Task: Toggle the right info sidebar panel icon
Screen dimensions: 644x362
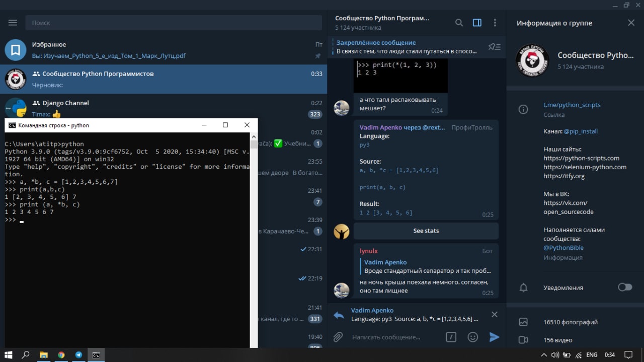Action: [x=477, y=23]
